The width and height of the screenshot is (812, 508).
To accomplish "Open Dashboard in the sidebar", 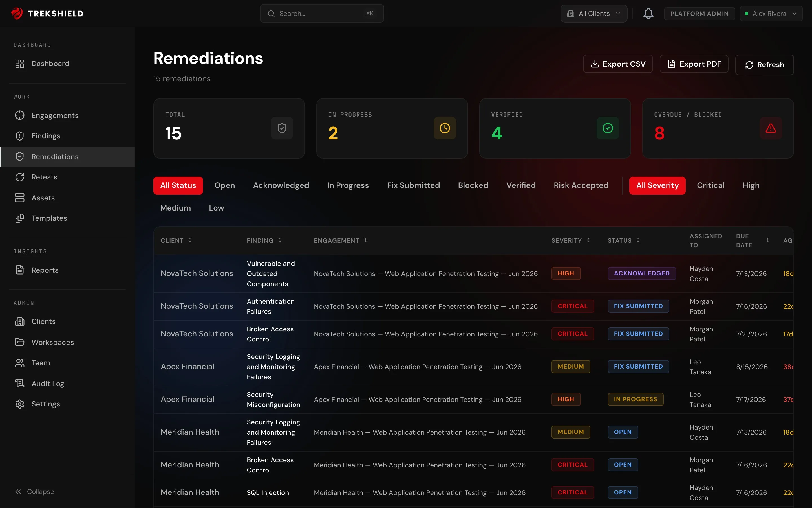I will click(x=67, y=63).
